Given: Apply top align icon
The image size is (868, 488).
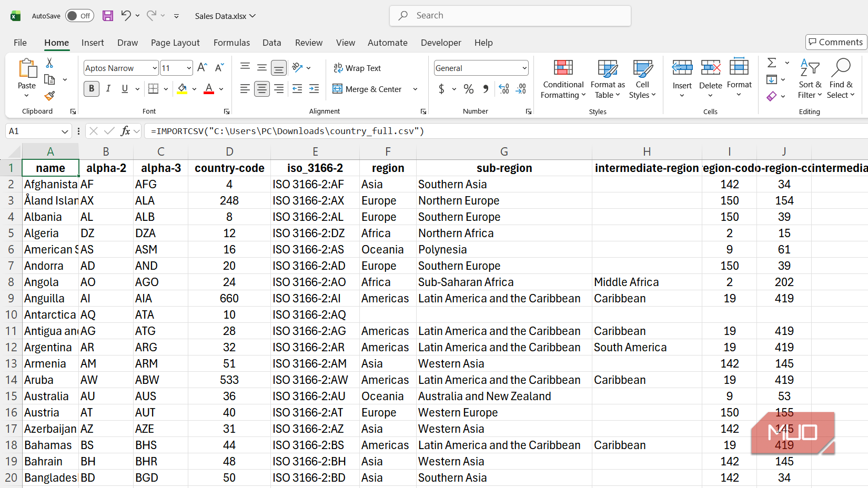Looking at the screenshot, I should click(245, 68).
